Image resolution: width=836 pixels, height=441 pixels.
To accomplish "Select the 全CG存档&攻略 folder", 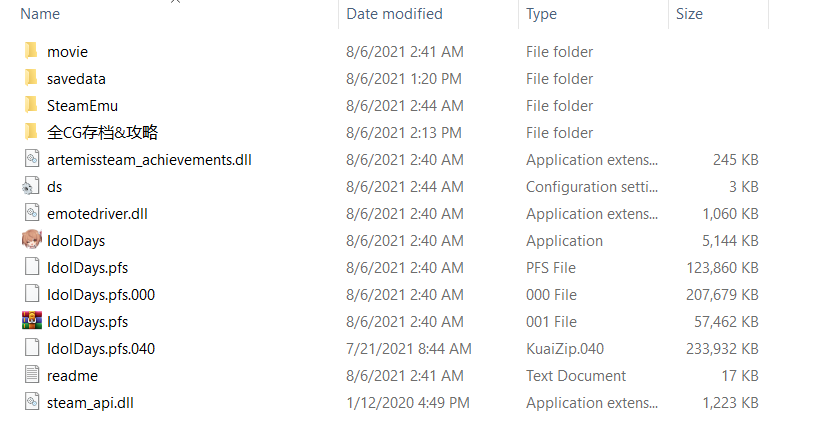I will pyautogui.click(x=102, y=132).
